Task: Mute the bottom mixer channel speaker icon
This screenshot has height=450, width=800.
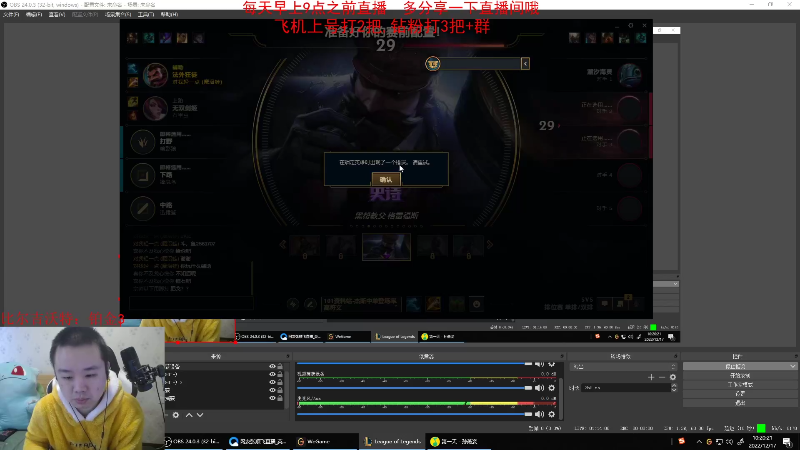Action: (x=540, y=414)
